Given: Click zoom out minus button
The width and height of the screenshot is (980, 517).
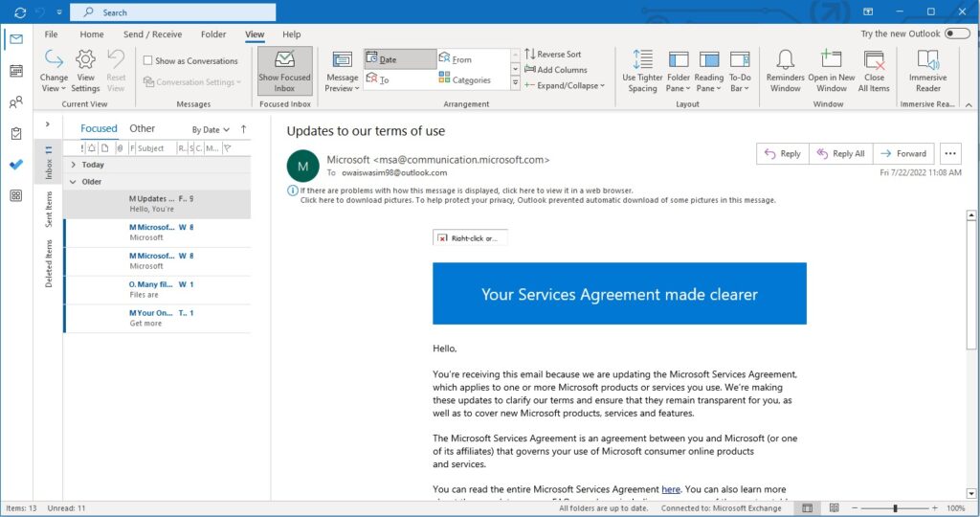Looking at the screenshot, I should click(x=855, y=508).
